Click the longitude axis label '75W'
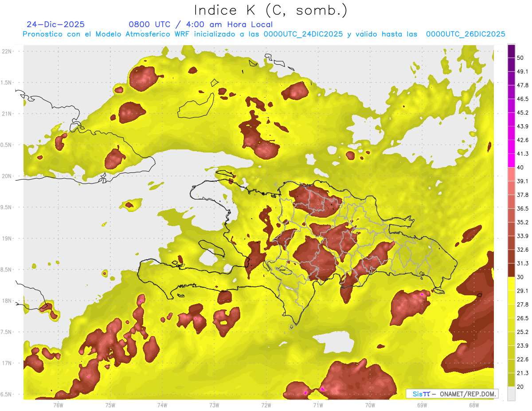Viewport: 532px width, 411px height. [x=110, y=405]
